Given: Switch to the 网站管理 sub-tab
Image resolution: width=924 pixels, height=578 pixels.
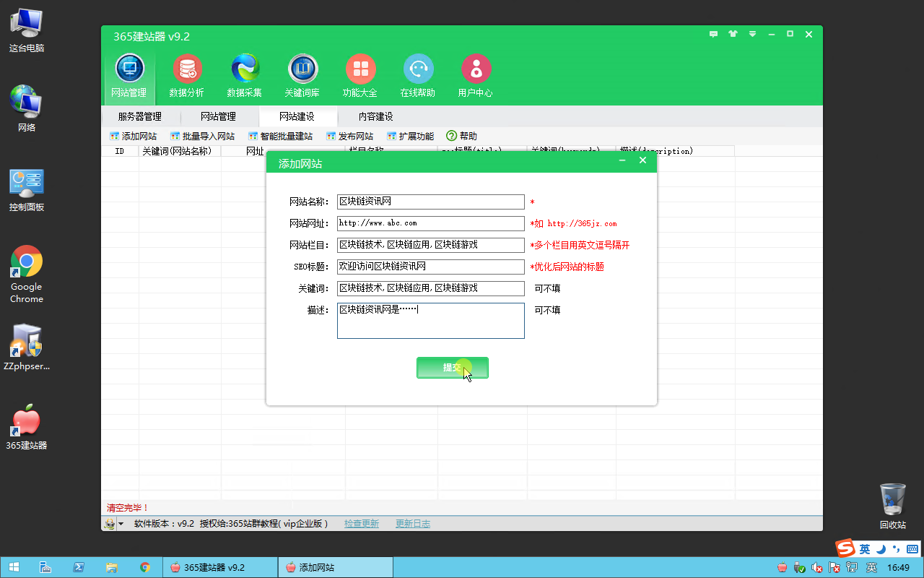Looking at the screenshot, I should [218, 116].
